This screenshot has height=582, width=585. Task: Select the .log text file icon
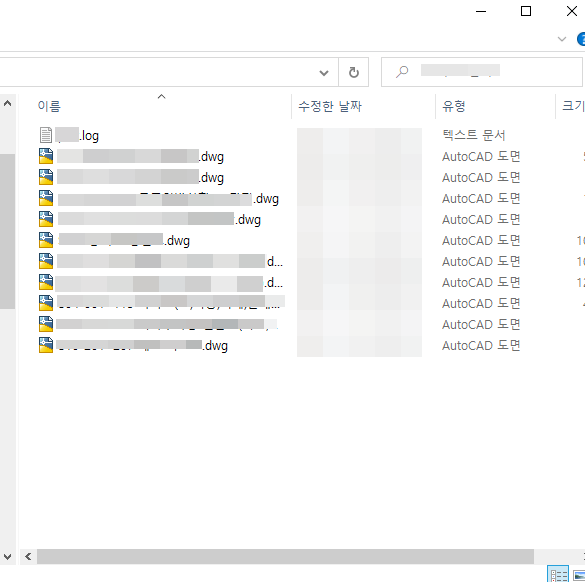tap(46, 135)
